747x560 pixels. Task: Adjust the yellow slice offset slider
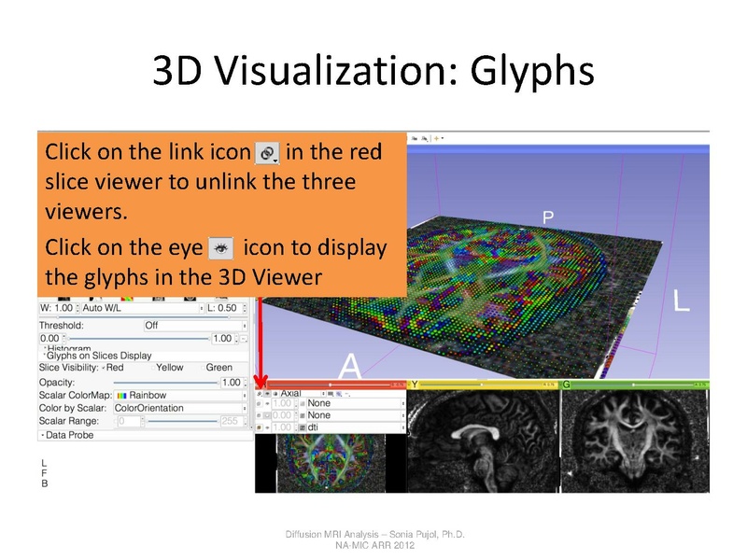pos(481,385)
